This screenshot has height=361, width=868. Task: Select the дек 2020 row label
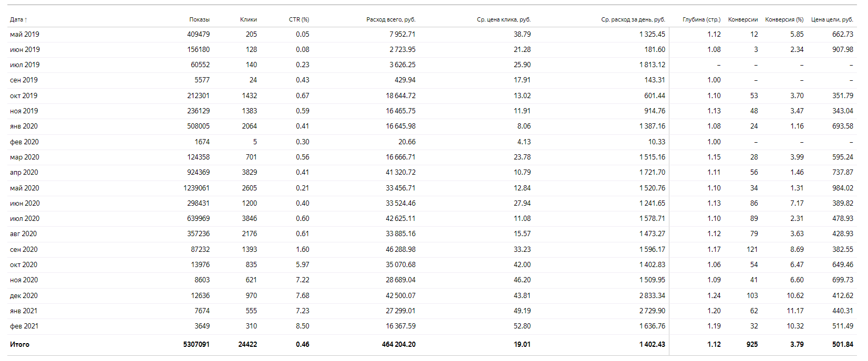point(24,296)
